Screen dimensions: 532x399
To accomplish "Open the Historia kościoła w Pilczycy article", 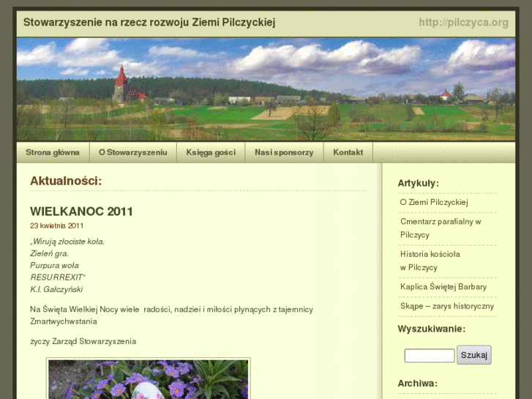I will coord(430,261).
